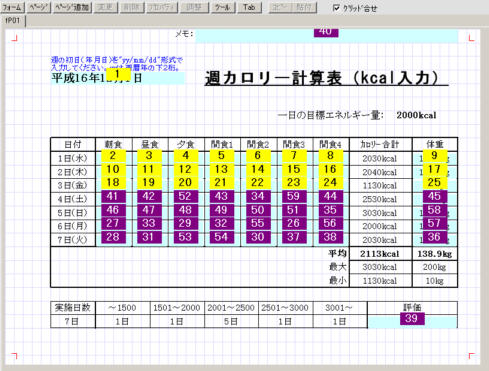
Task: Select purple marker 36 in 7日(火) weight cell
Action: tap(434, 237)
